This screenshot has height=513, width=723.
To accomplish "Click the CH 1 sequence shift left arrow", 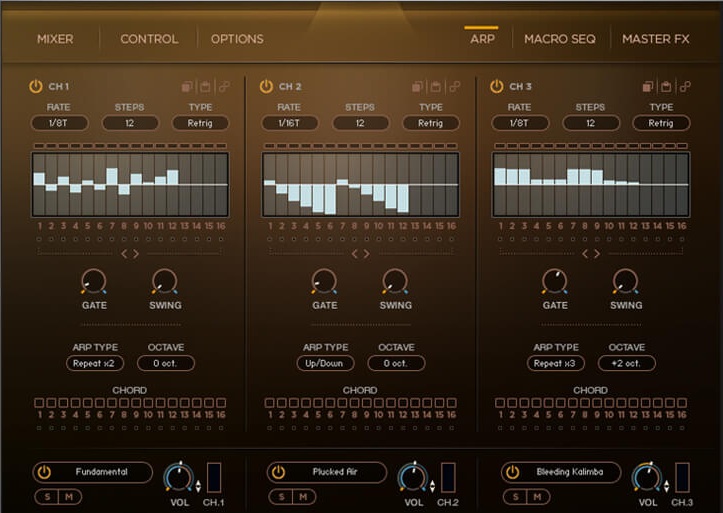I will (124, 254).
